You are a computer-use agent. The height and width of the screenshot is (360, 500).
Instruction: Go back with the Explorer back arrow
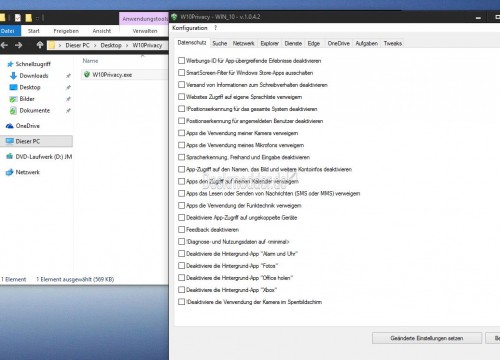tap(5, 45)
